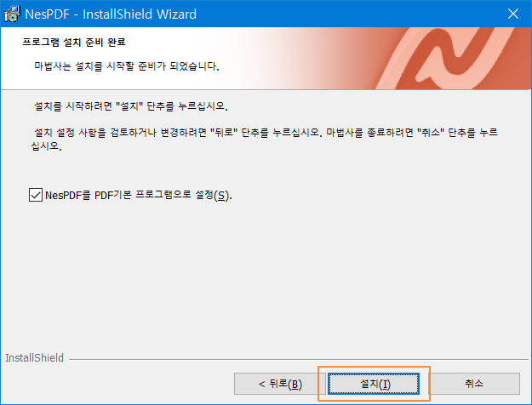Click the NesPDF를 PDF기본 프로그램으로 설정(S) label
Screen dimensions: 532x405
click(139, 196)
